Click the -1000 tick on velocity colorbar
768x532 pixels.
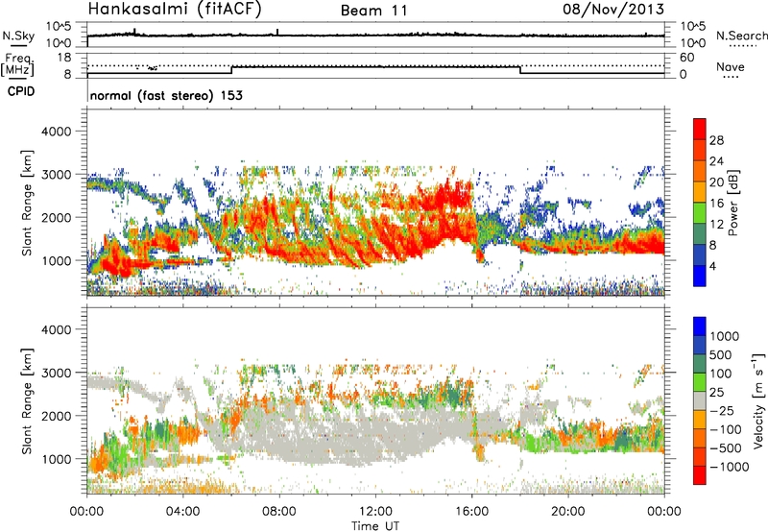coord(729,467)
